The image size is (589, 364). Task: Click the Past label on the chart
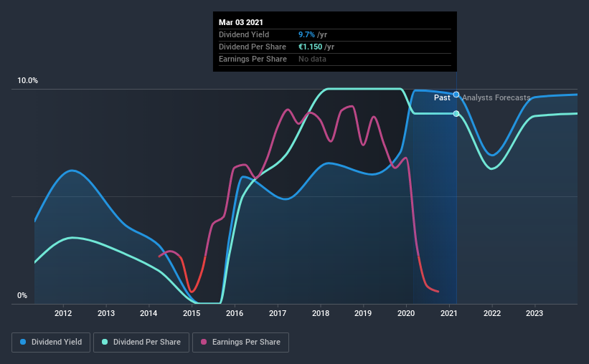click(x=442, y=97)
